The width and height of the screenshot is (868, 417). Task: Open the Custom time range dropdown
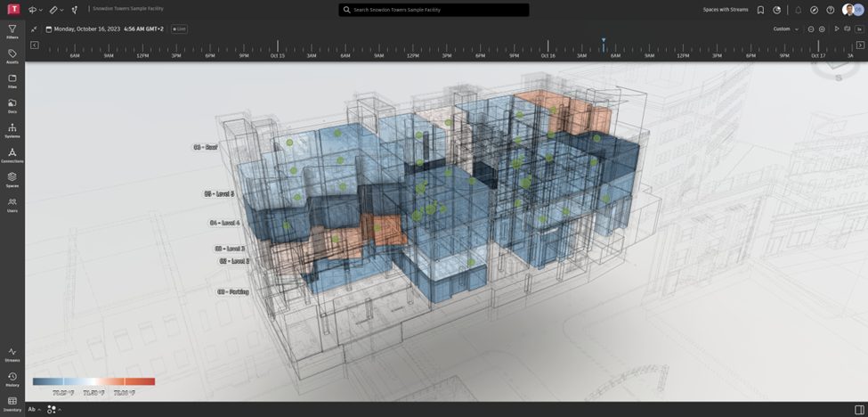[785, 29]
